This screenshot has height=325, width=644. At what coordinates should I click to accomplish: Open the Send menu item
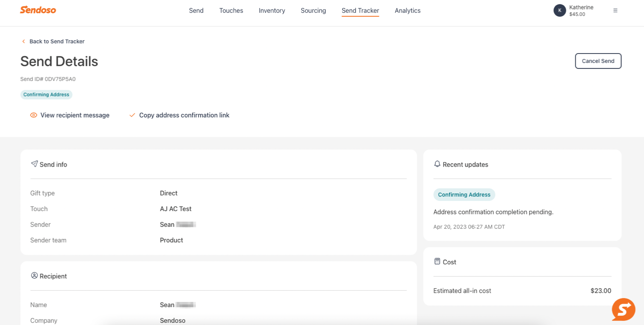click(x=196, y=11)
